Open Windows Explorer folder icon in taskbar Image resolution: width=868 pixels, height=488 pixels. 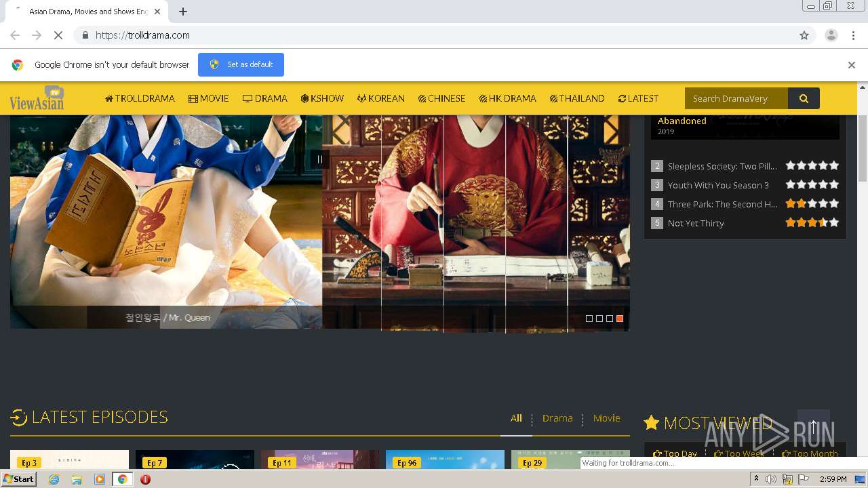click(x=77, y=479)
